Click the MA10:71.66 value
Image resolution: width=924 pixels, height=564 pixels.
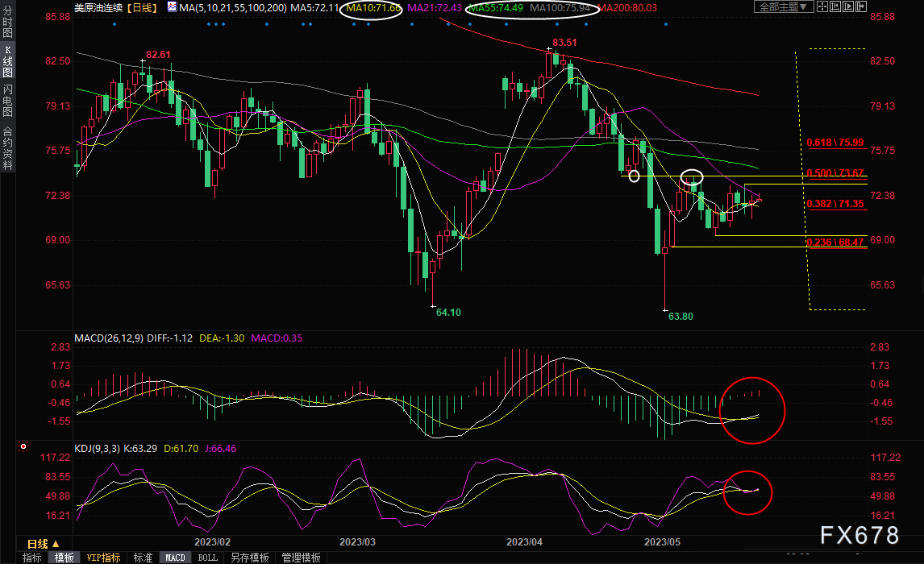click(x=373, y=7)
